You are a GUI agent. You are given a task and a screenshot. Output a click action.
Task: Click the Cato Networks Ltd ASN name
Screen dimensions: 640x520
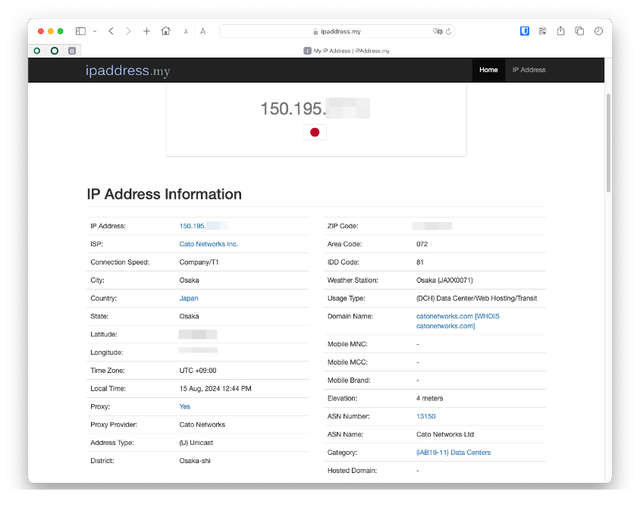[x=445, y=434]
